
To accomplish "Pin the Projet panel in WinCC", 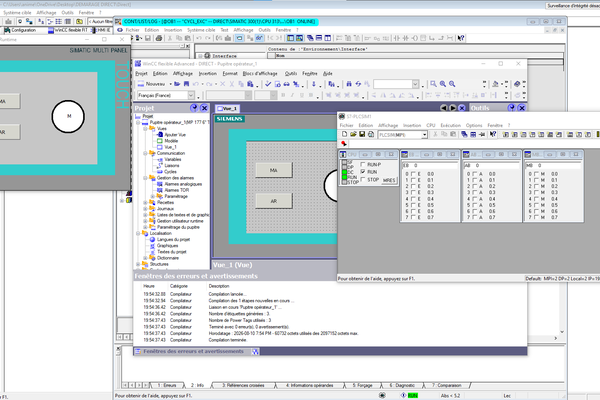I will click(194, 108).
